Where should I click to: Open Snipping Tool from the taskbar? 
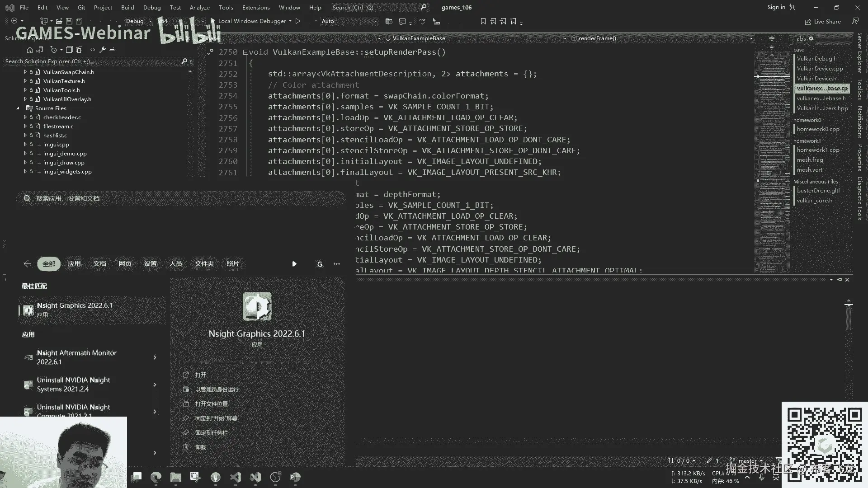pos(195,477)
